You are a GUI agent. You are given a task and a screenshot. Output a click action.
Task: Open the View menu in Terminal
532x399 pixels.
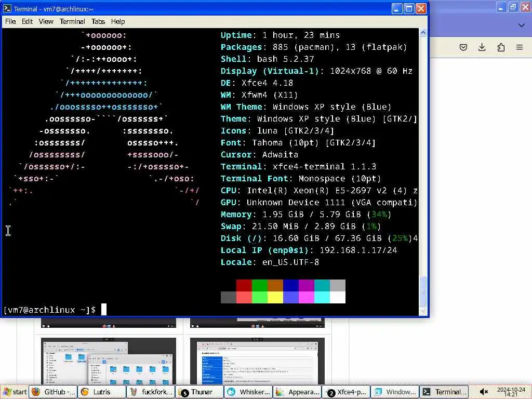[46, 21]
